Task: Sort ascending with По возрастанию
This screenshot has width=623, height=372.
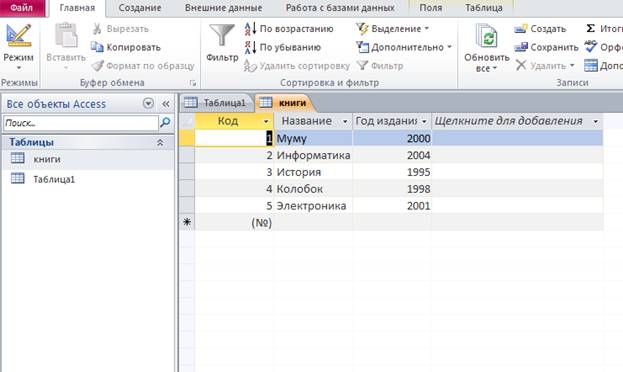Action: click(x=289, y=29)
